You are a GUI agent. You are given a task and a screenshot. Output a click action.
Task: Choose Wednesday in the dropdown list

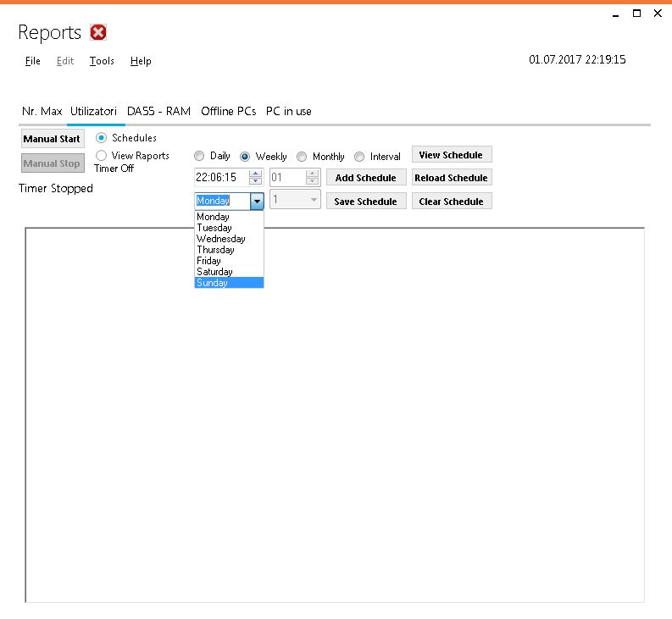coord(220,239)
